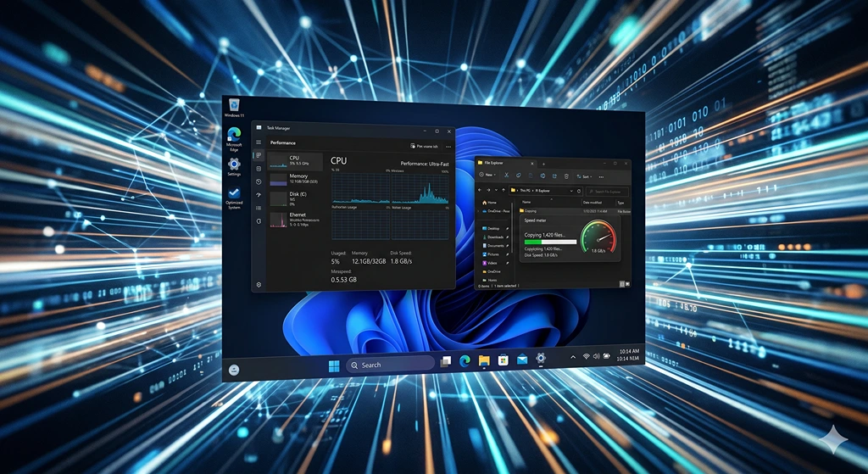Expand the address bar history dropdown
This screenshot has width=868, height=474.
(571, 191)
